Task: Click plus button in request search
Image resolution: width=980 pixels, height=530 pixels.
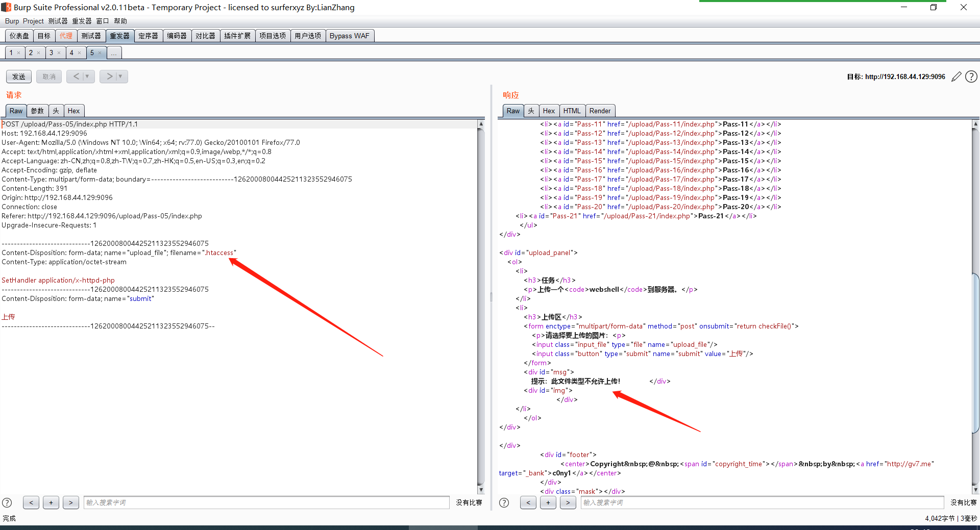Action: click(x=51, y=502)
